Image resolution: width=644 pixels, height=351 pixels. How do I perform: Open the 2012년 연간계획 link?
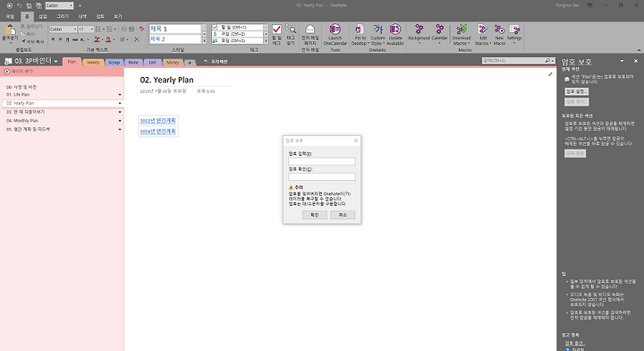coord(157,120)
